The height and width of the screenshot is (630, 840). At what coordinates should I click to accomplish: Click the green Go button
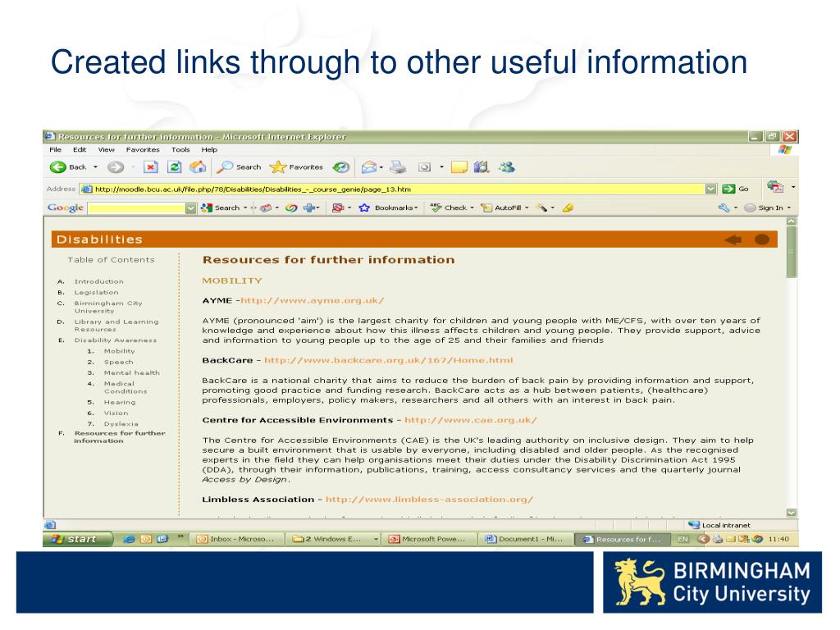pos(735,189)
